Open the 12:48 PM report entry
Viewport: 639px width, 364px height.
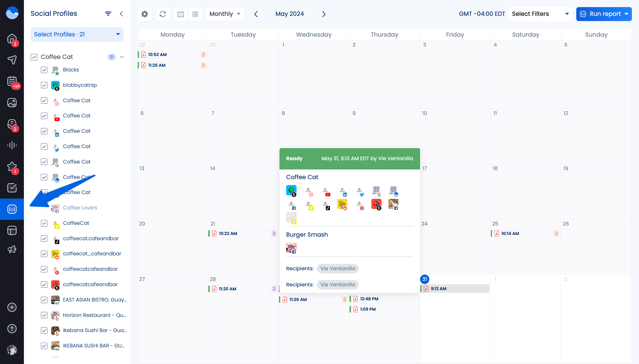(384, 299)
